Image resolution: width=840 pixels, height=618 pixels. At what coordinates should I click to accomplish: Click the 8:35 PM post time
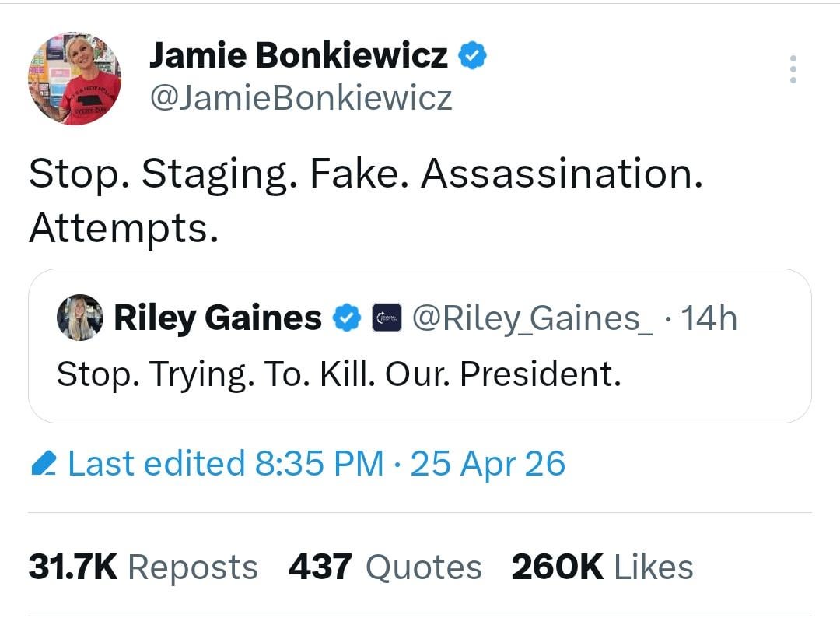[x=319, y=465]
